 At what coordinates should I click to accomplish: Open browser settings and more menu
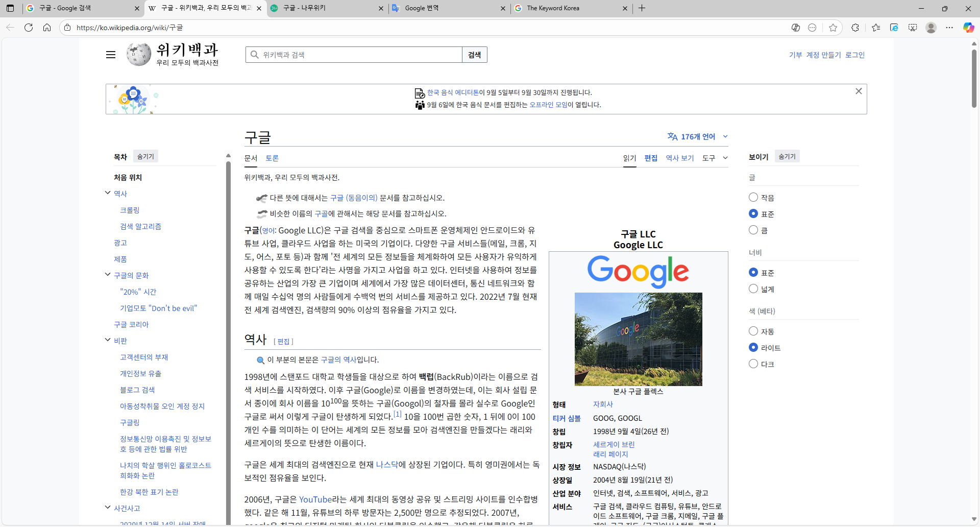[949, 28]
